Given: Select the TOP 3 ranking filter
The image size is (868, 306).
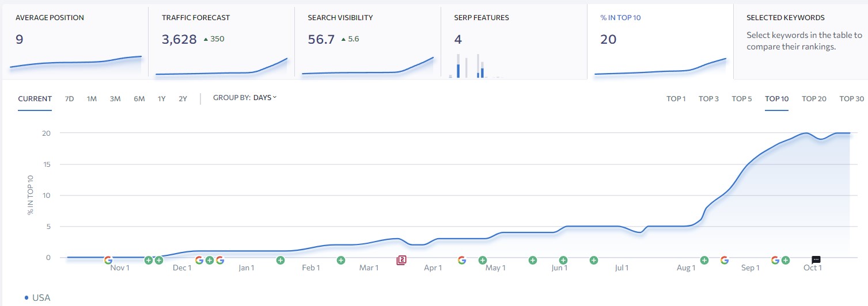Looking at the screenshot, I should pyautogui.click(x=708, y=98).
